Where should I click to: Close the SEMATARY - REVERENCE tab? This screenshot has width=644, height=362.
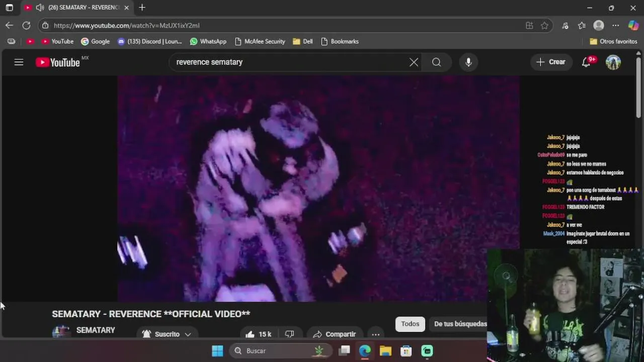point(126,8)
